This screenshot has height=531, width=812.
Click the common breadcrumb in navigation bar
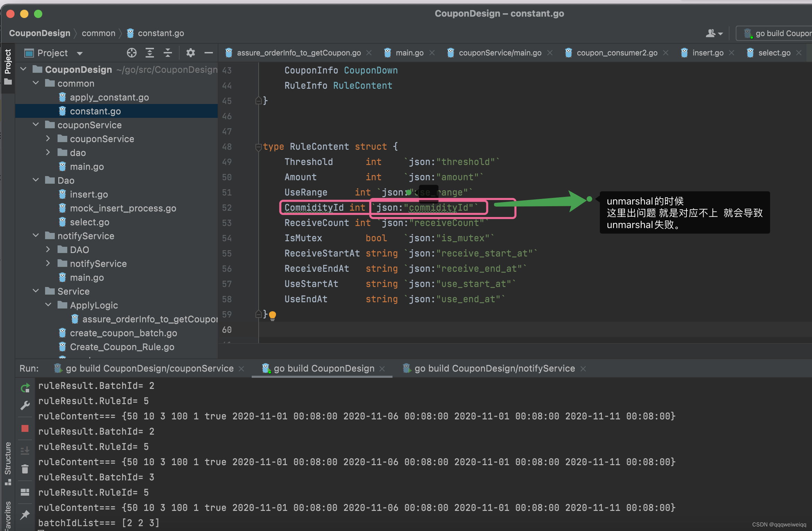click(x=98, y=33)
